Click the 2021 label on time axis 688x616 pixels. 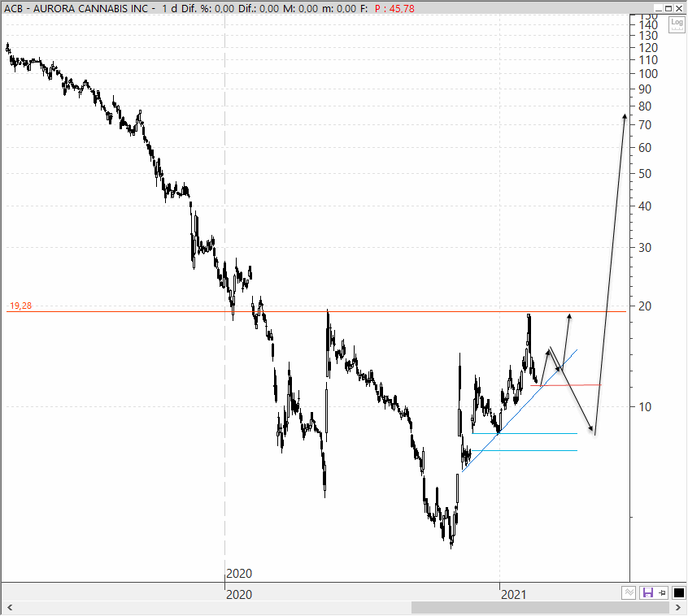point(513,595)
